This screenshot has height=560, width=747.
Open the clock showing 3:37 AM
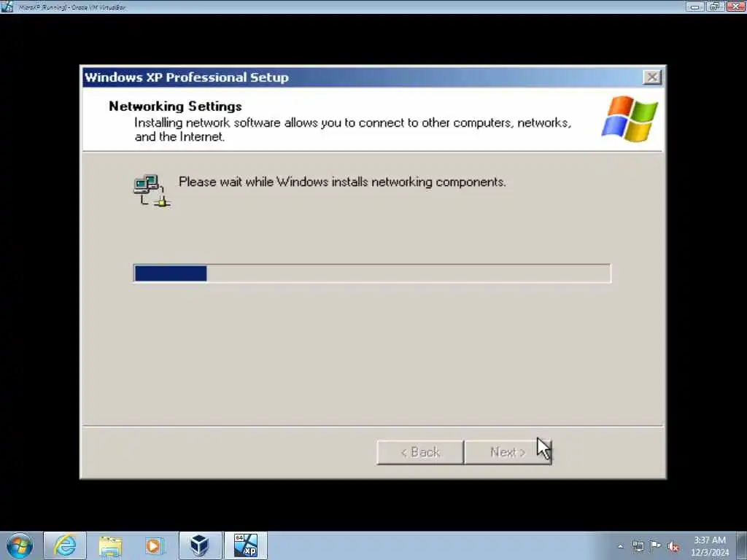pyautogui.click(x=709, y=546)
